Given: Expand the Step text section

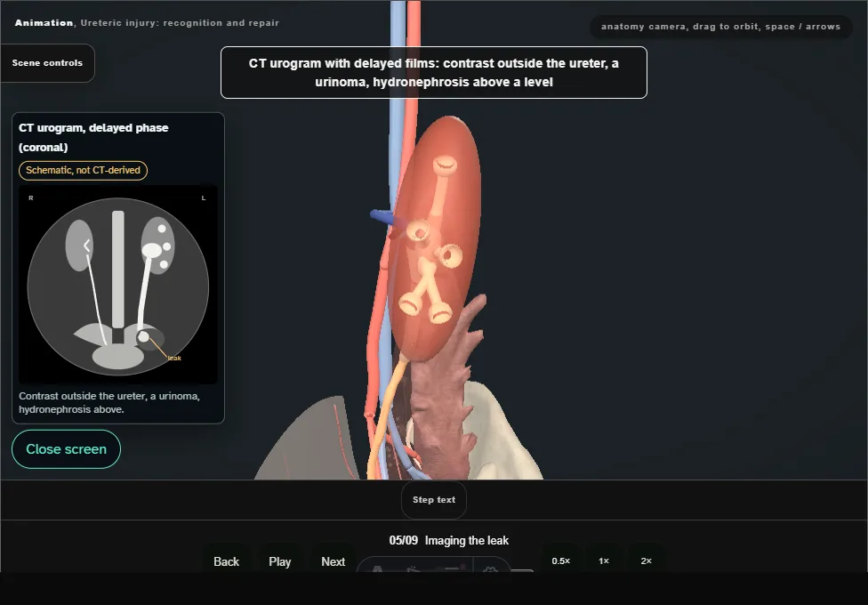Looking at the screenshot, I should coord(434,500).
